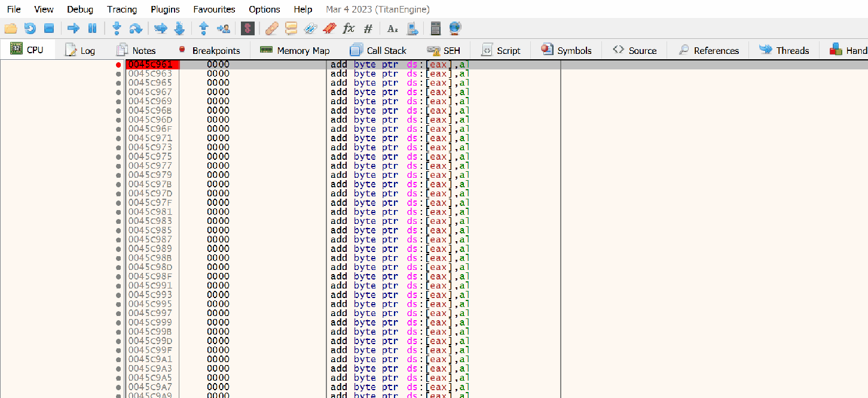
Task: Toggle a breakpoint dot beside 0045C963
Action: (x=118, y=73)
